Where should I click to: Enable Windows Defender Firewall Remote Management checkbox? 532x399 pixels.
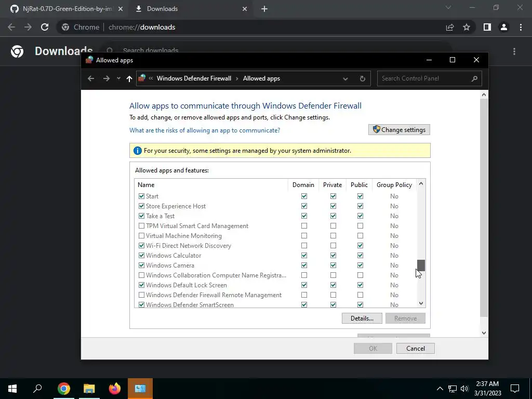coord(141,295)
